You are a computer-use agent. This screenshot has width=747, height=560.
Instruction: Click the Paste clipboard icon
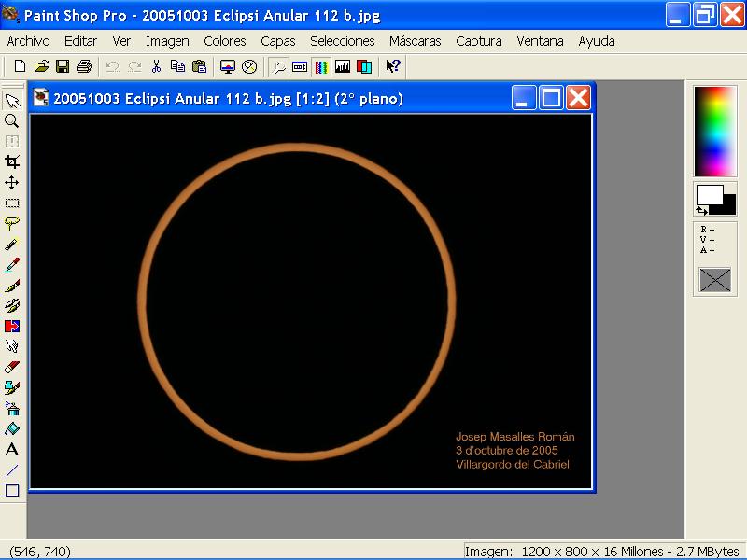(199, 66)
